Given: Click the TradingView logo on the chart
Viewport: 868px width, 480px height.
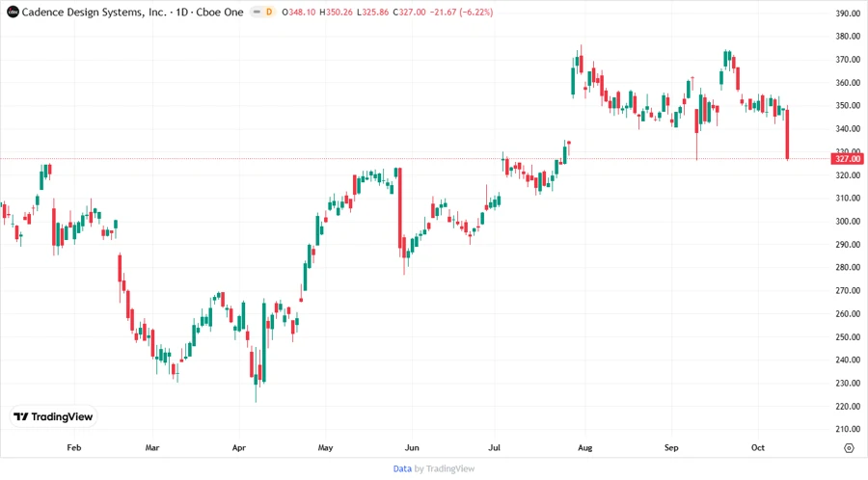Looking at the screenshot, I should click(x=54, y=416).
